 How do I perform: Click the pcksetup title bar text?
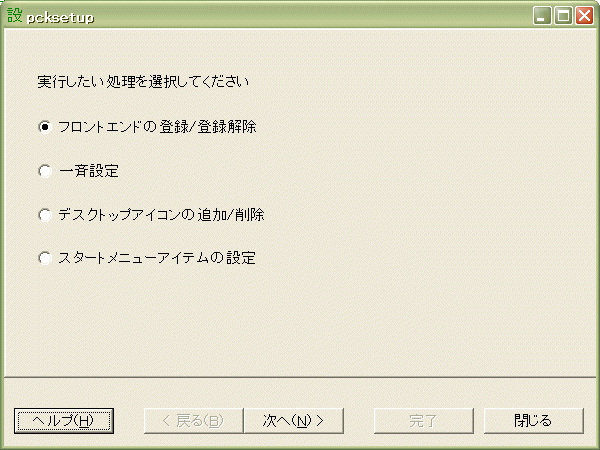60,18
